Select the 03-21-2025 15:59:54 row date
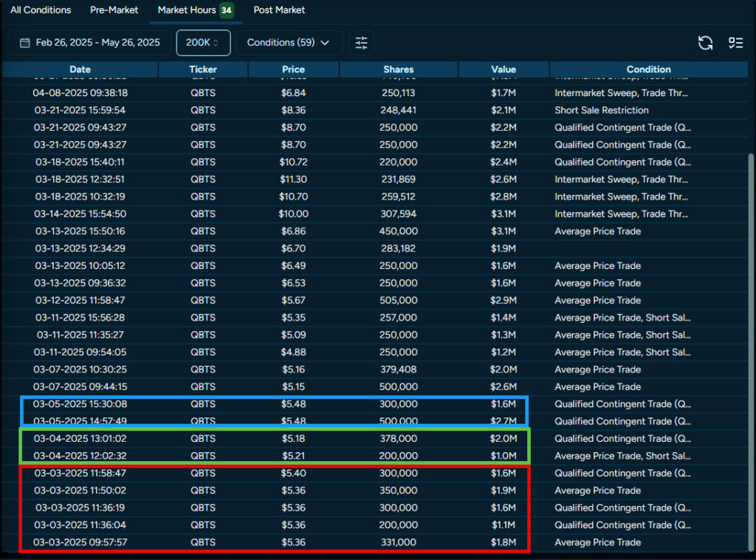 tap(80, 111)
